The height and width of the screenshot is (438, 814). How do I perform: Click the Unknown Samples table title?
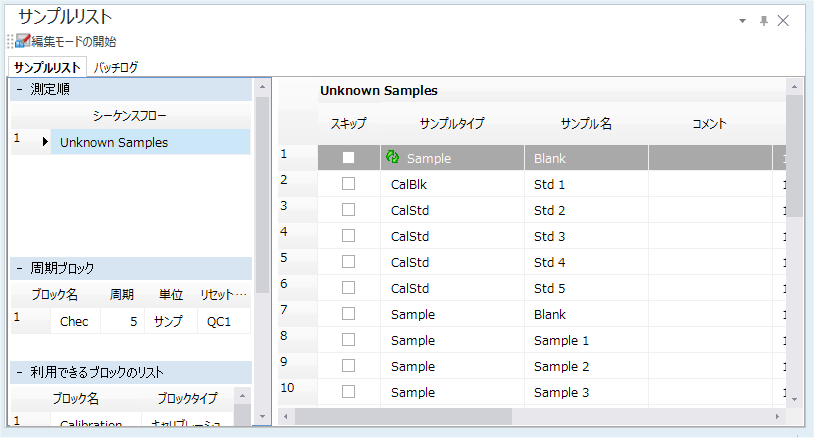(x=378, y=91)
